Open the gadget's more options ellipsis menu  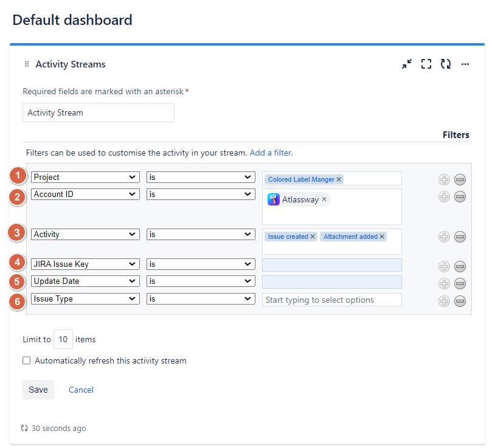[465, 64]
